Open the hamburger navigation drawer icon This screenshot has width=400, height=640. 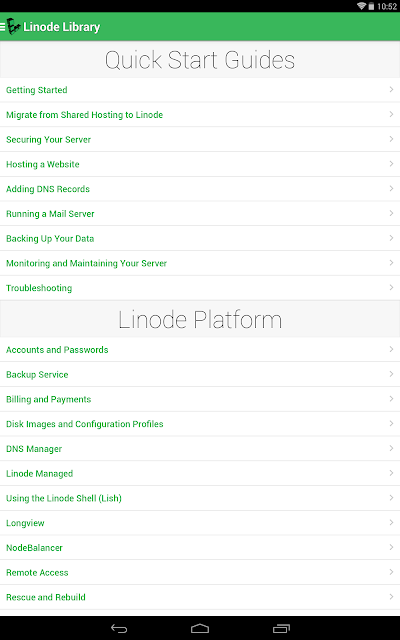[x=2, y=27]
